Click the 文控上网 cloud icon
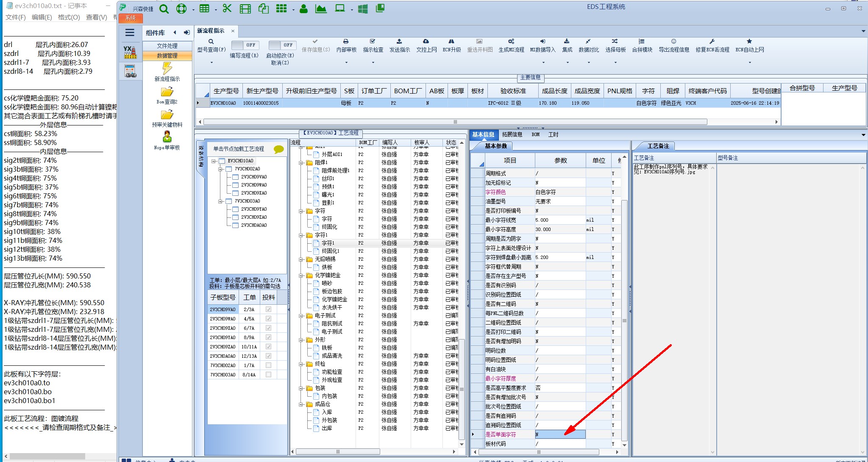The image size is (868, 462). [x=426, y=42]
